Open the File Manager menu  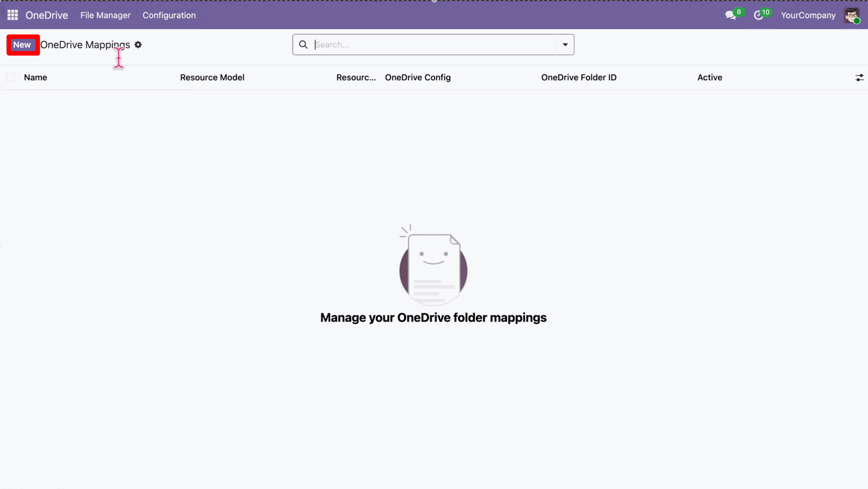click(x=105, y=15)
